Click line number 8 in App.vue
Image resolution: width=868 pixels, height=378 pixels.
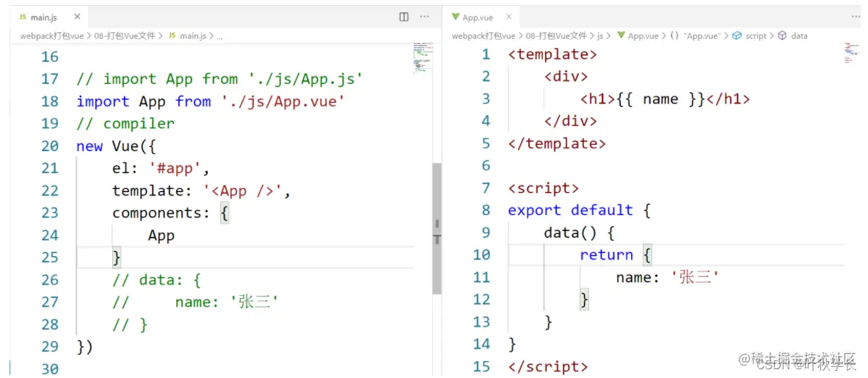pyautogui.click(x=486, y=211)
